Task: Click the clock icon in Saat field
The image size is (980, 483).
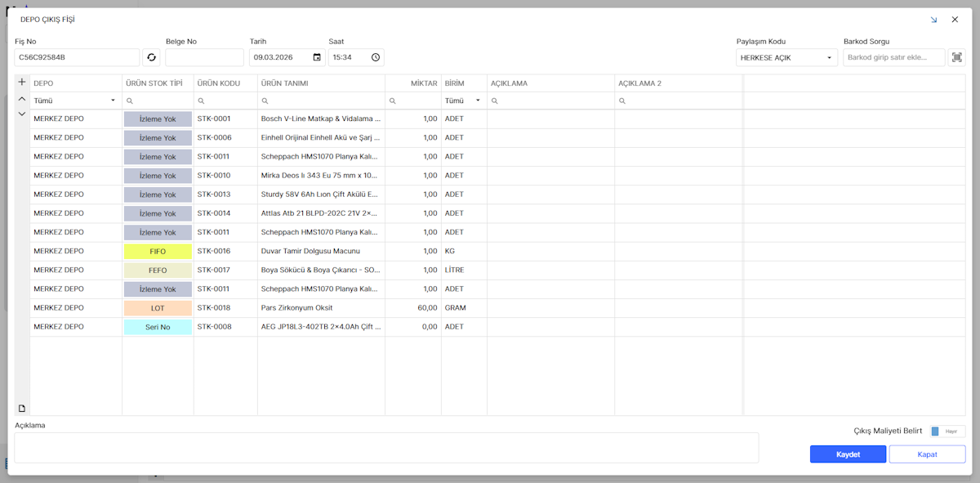Action: pos(375,57)
